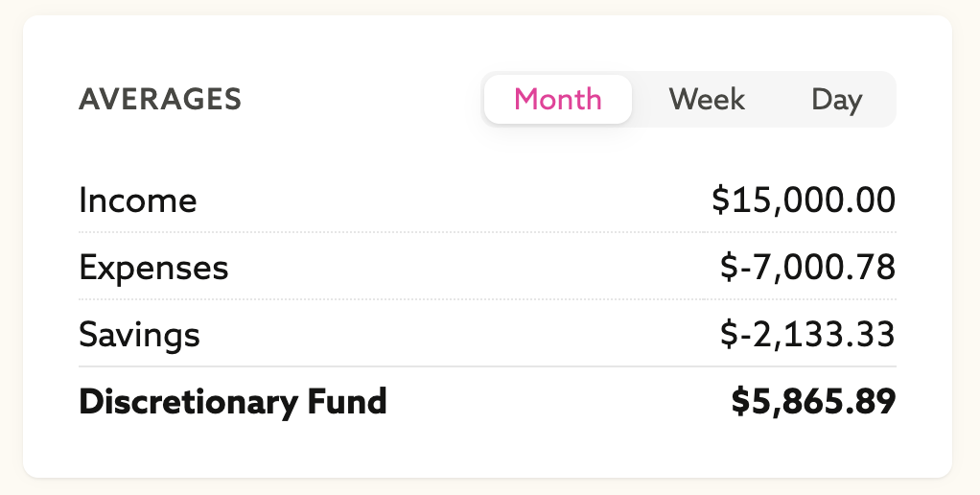Click the minus sign in expenses amount

click(x=742, y=269)
